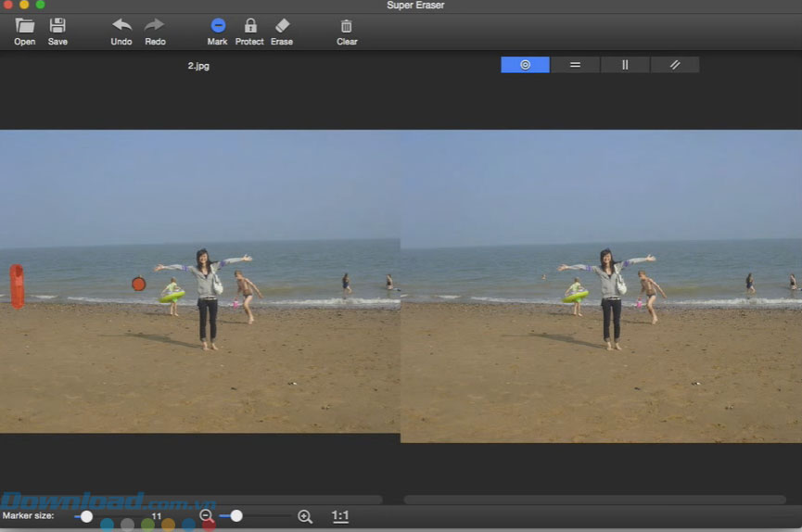Image resolution: width=802 pixels, height=532 pixels.
Task: Click the zoom in magnifier
Action: point(305,516)
